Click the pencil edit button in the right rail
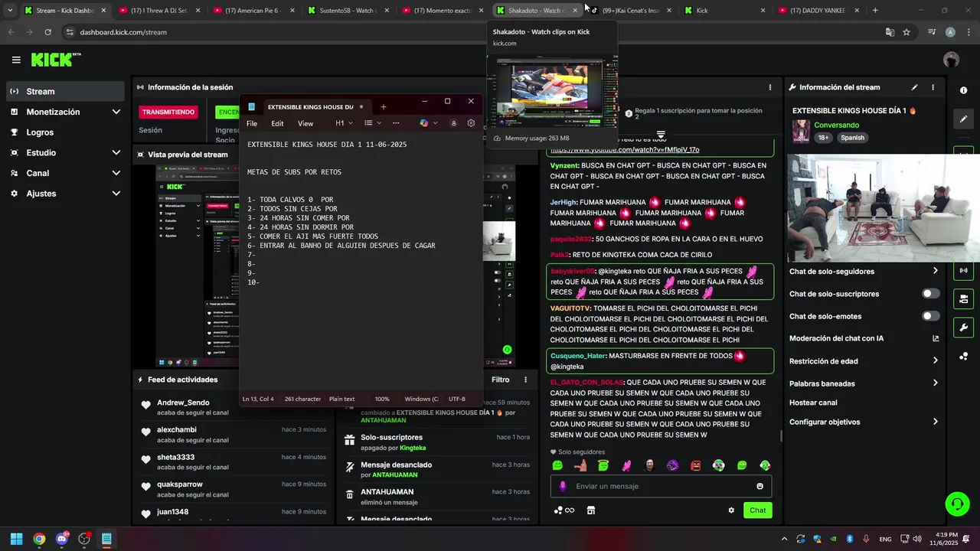This screenshot has width=980, height=551. point(963,119)
